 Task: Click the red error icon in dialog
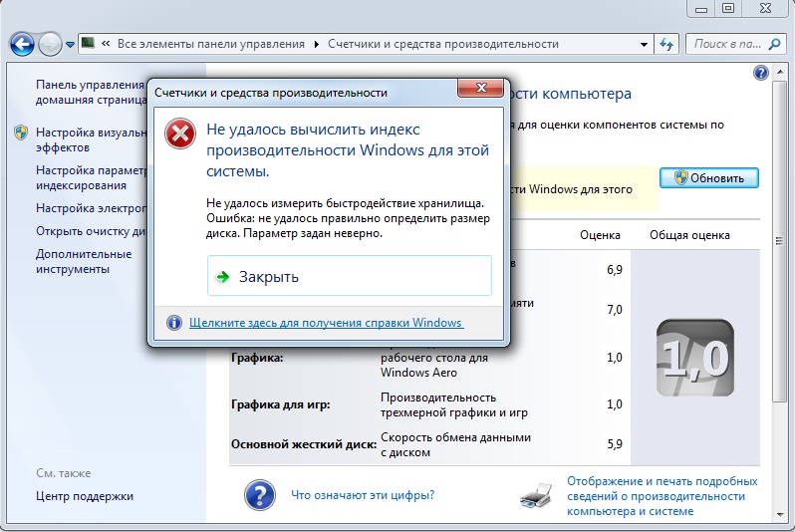[x=180, y=133]
